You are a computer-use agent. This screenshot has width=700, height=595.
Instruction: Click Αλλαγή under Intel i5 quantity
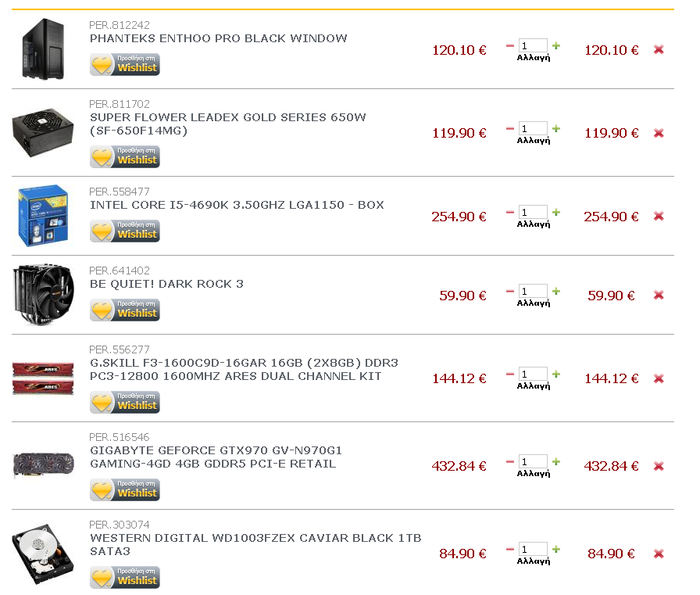534,224
